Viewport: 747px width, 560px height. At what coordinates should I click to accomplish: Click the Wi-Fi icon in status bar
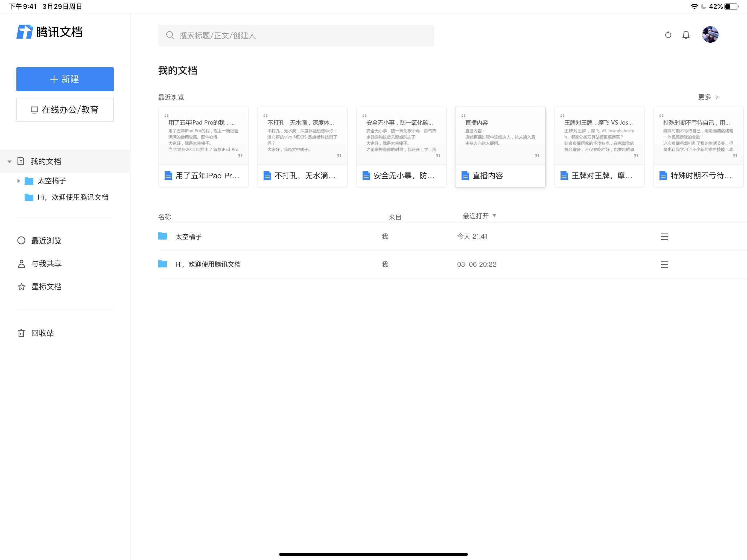(x=694, y=6)
